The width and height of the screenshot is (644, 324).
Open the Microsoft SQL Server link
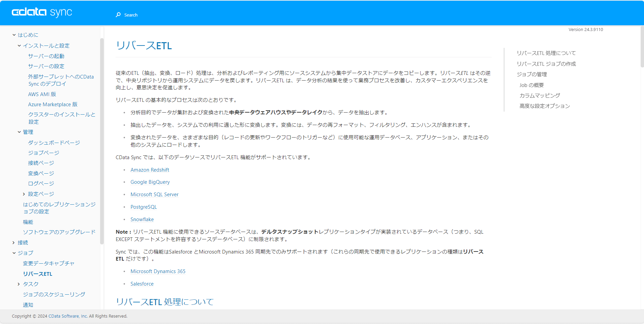154,195
